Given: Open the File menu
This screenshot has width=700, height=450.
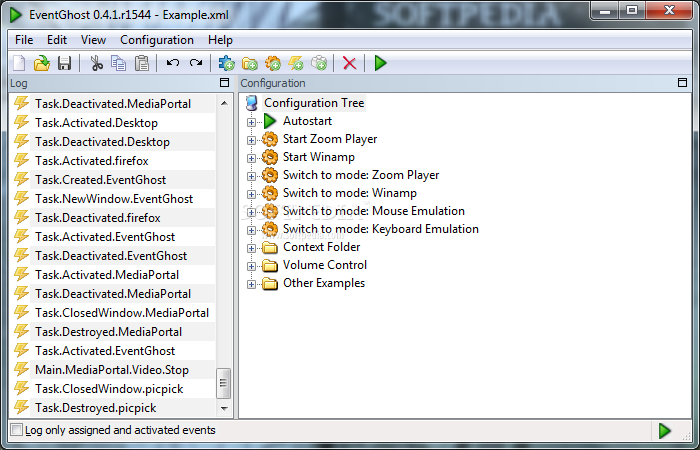Looking at the screenshot, I should coord(24,40).
